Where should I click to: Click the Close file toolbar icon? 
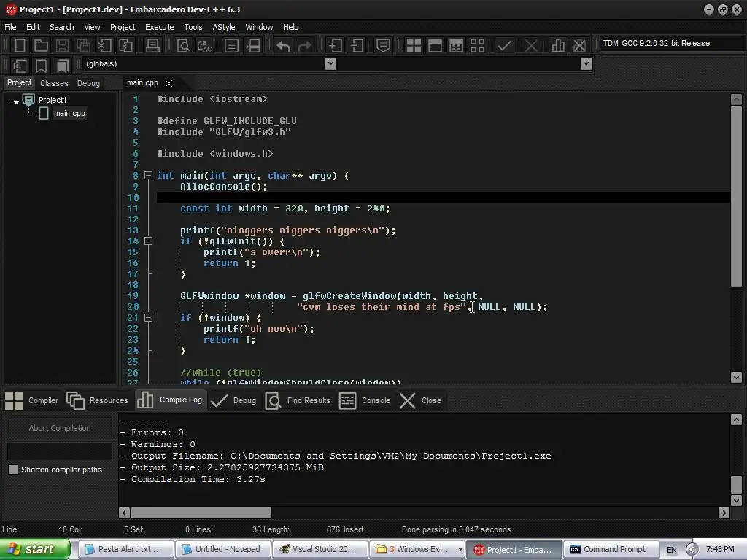tap(104, 46)
